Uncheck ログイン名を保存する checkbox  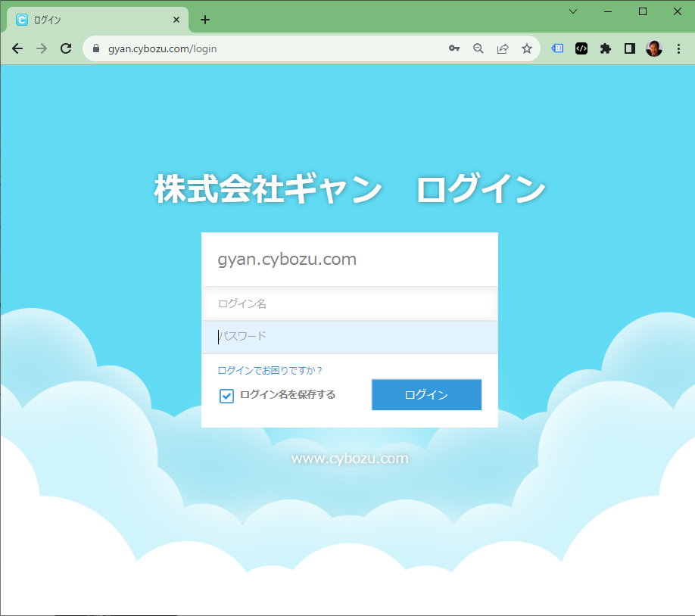coord(226,395)
